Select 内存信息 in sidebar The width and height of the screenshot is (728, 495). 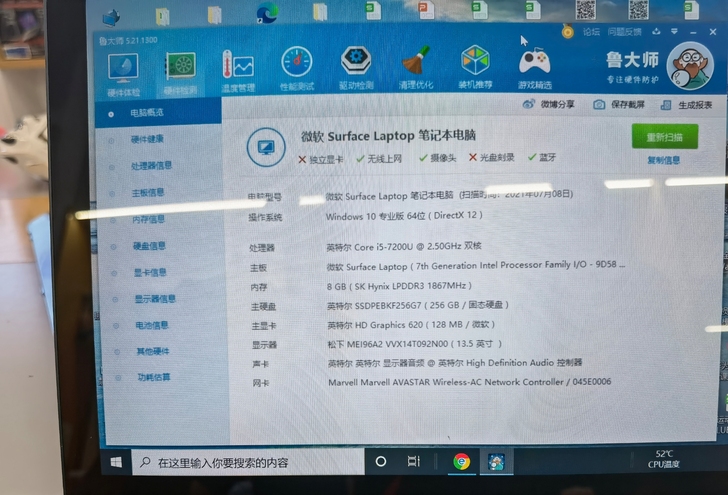click(149, 219)
